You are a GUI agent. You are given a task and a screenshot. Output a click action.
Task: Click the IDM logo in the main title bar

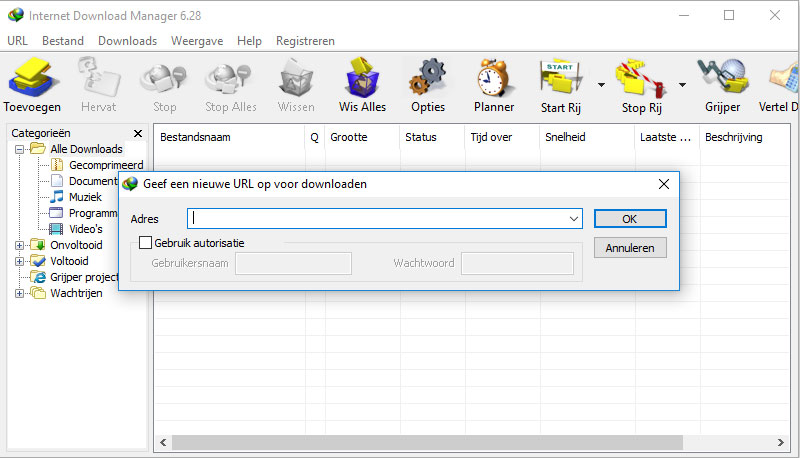click(x=16, y=15)
